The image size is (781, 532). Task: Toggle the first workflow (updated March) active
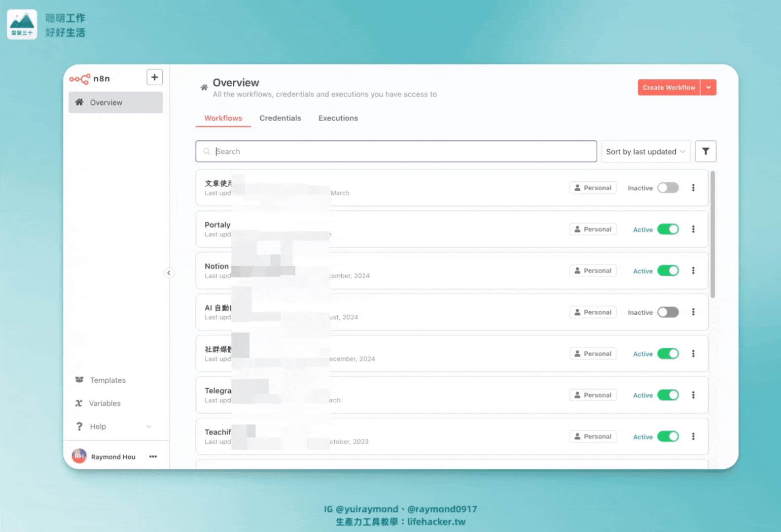pos(668,188)
